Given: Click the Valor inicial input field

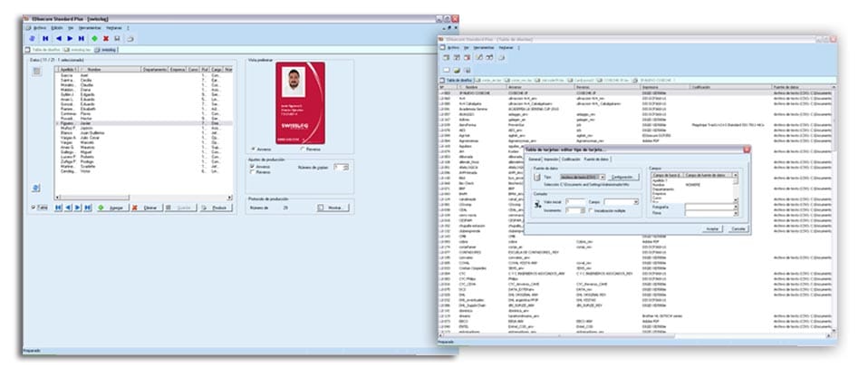Looking at the screenshot, I should (x=575, y=202).
